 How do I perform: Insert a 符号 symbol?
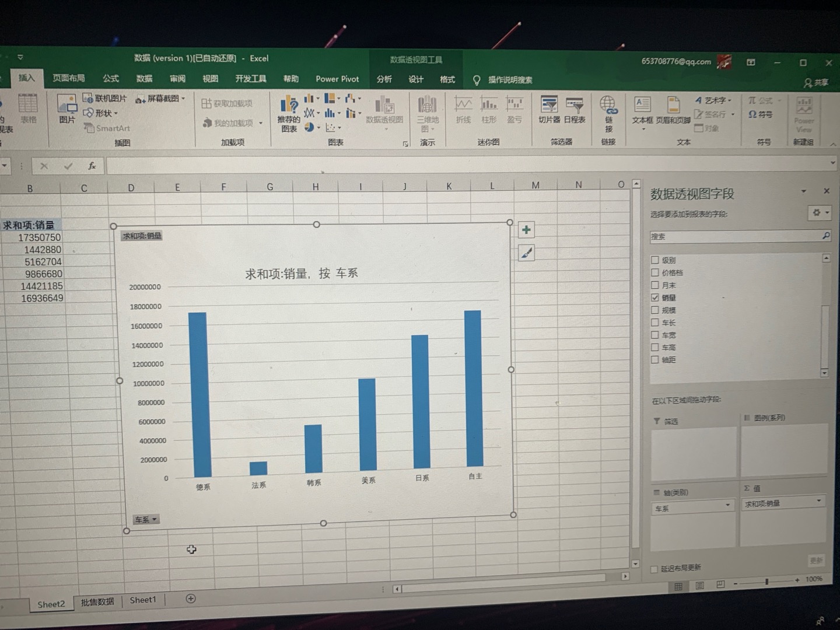point(761,114)
